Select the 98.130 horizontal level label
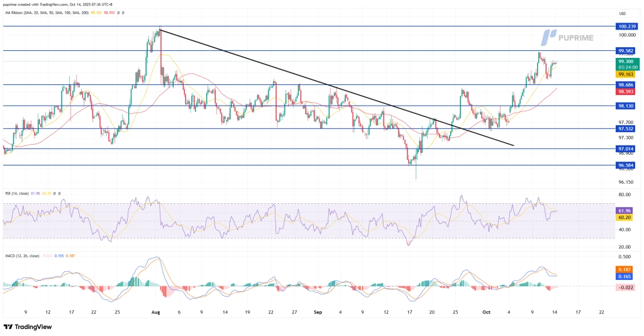 pyautogui.click(x=625, y=106)
